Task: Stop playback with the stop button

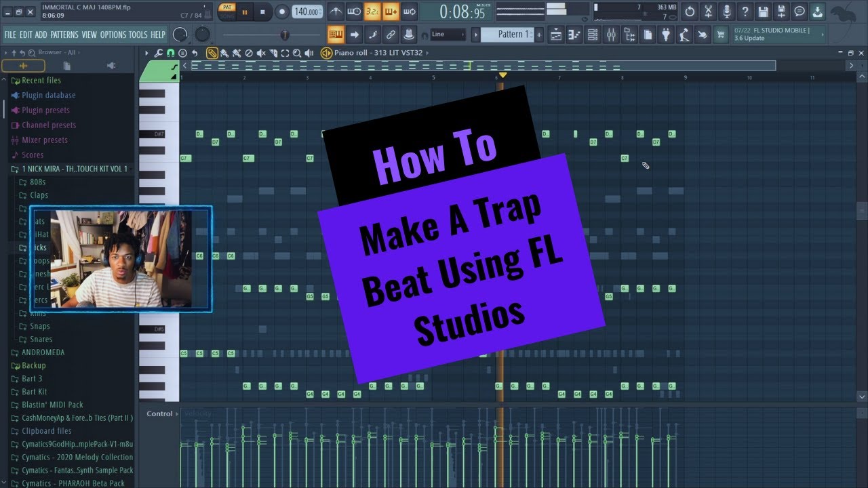Action: (x=263, y=12)
